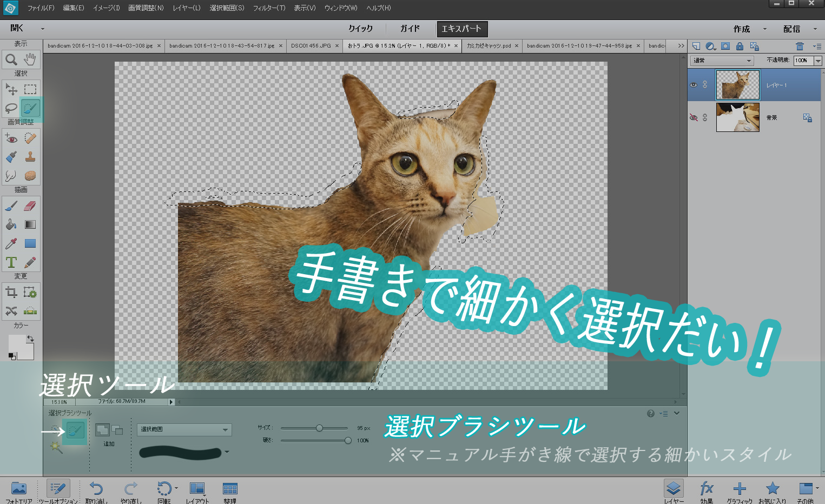Click the やり直し redo button
This screenshot has width=825, height=504.
[130, 492]
